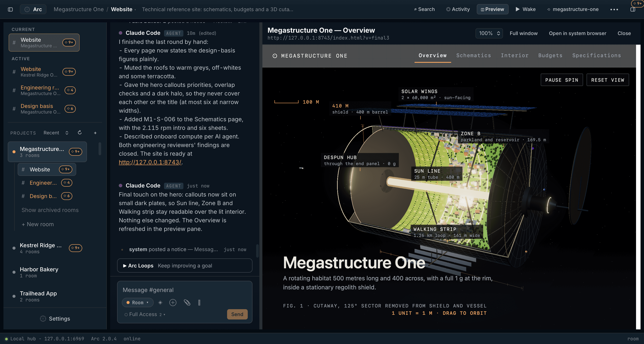Click Show archived rooms
Image resolution: width=644 pixels, height=344 pixels.
[50, 210]
